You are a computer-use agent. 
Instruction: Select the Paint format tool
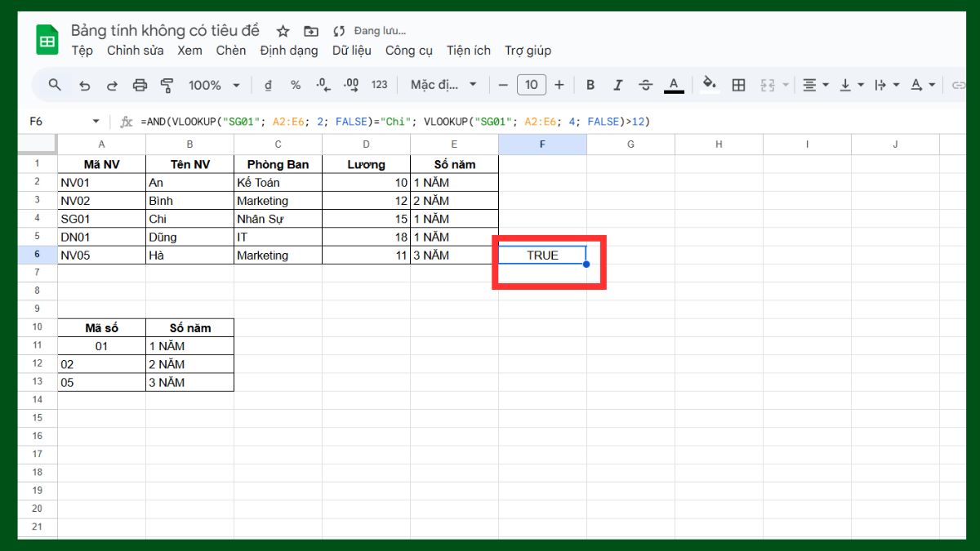(167, 84)
